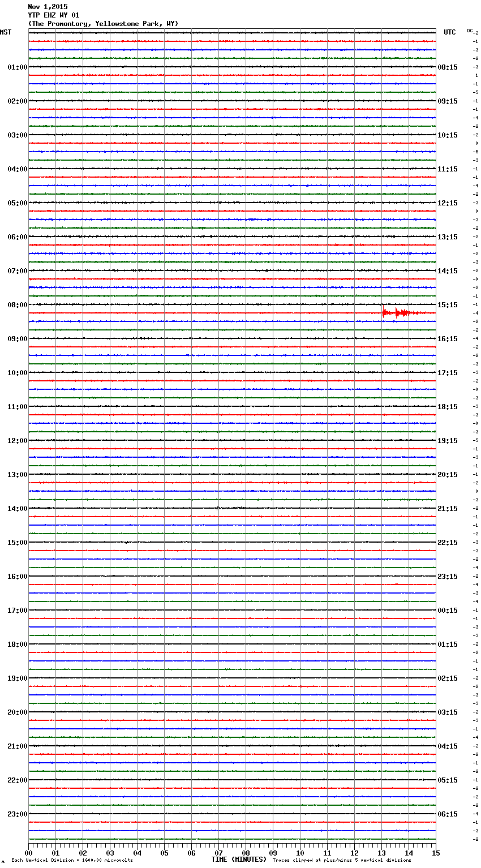Click the red seismic event burst near minute 13
Image resolution: width=481 pixels, height=868 pixels.
click(398, 313)
